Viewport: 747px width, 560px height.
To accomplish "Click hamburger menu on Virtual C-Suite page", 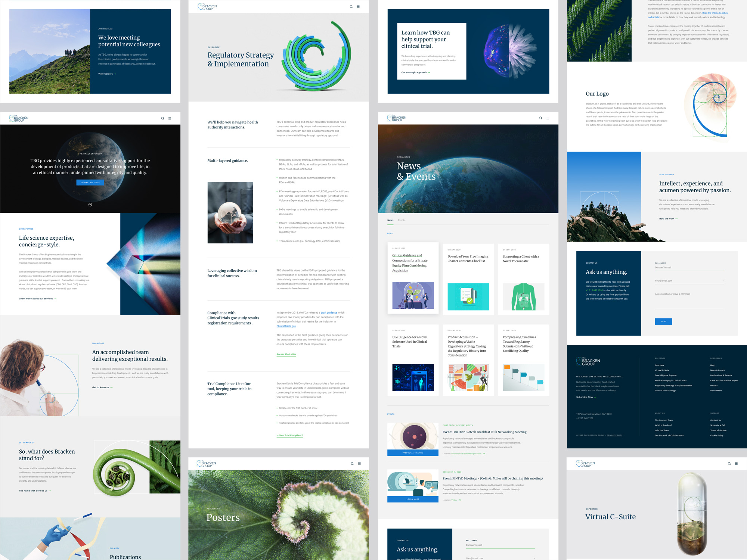I will (736, 463).
